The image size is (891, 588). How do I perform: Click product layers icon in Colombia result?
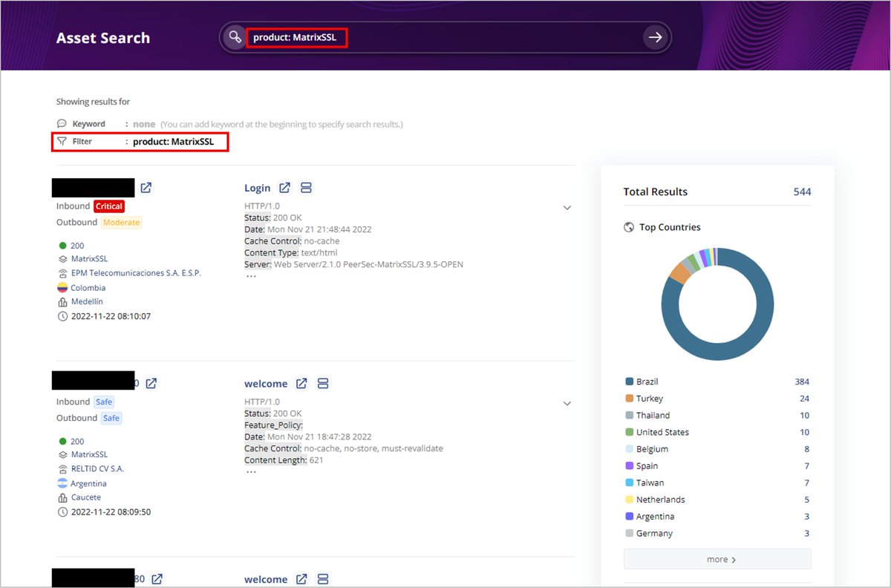62,259
